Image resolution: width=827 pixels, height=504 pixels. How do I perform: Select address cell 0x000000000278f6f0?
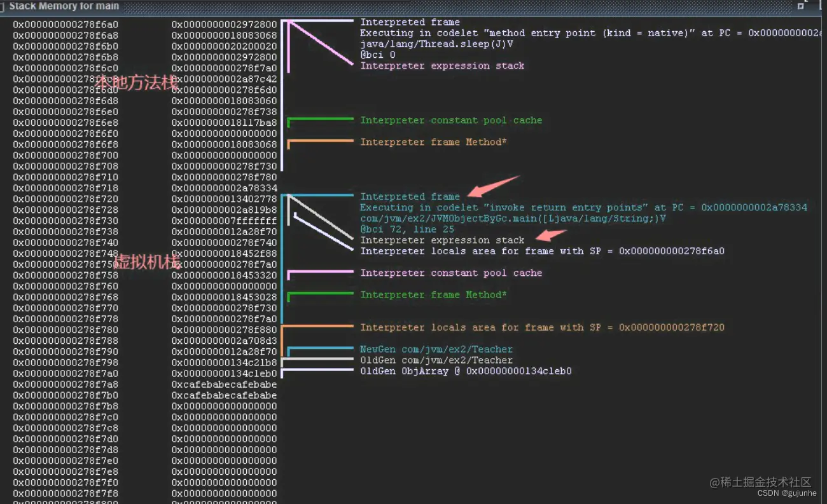[x=66, y=134]
